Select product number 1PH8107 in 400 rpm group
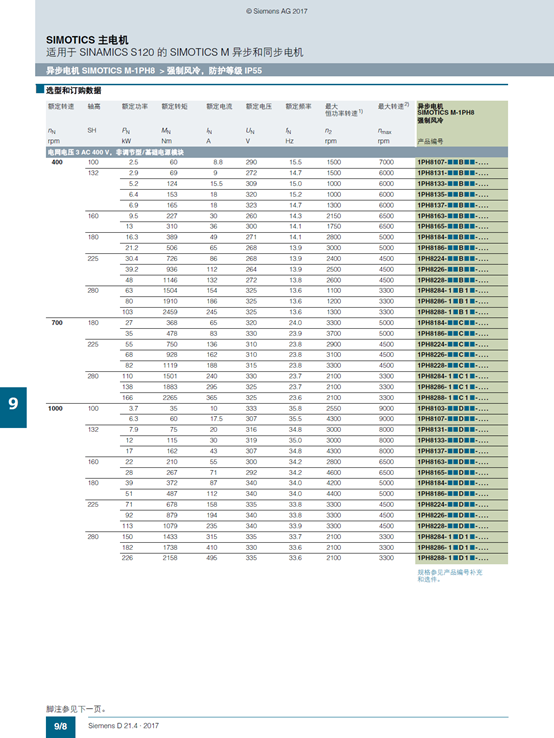Screen dimensions: 554x738 (452, 162)
